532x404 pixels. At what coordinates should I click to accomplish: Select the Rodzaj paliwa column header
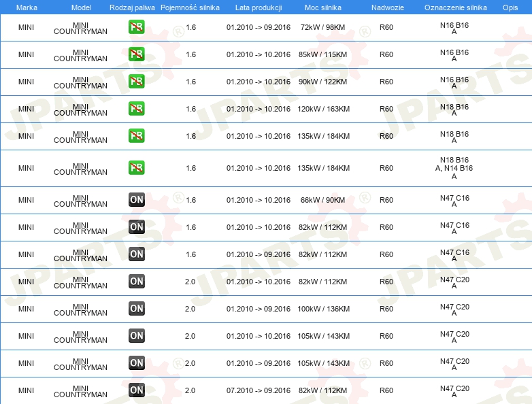coord(132,7)
